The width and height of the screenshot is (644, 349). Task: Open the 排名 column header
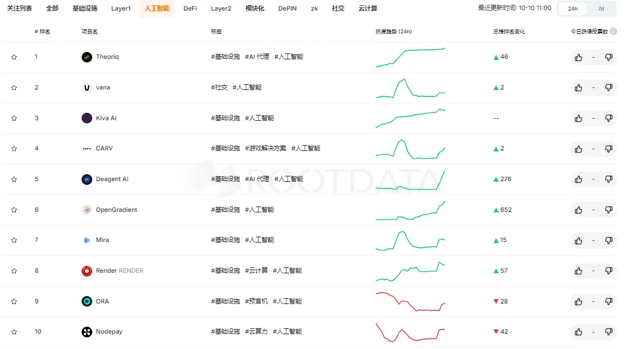coord(42,31)
